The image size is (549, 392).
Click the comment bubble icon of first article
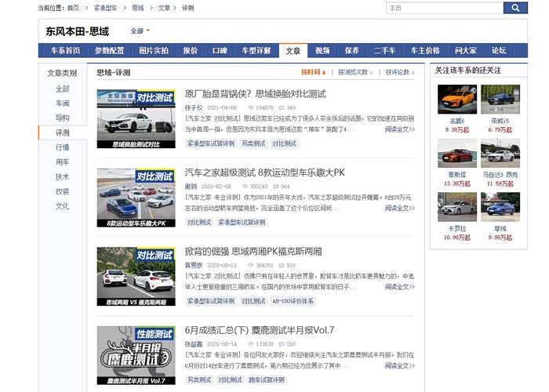(x=281, y=107)
